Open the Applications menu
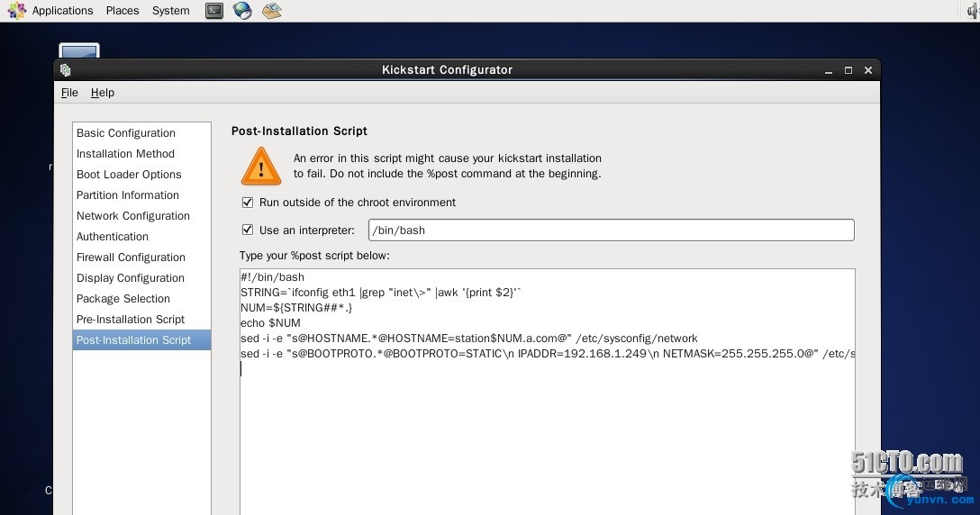980x515 pixels. click(62, 11)
